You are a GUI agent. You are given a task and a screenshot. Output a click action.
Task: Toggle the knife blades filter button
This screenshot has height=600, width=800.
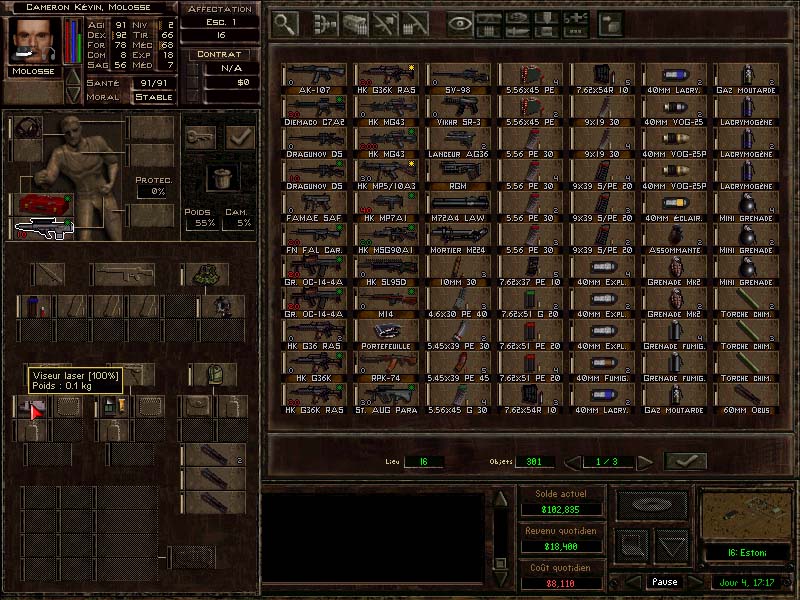click(518, 31)
